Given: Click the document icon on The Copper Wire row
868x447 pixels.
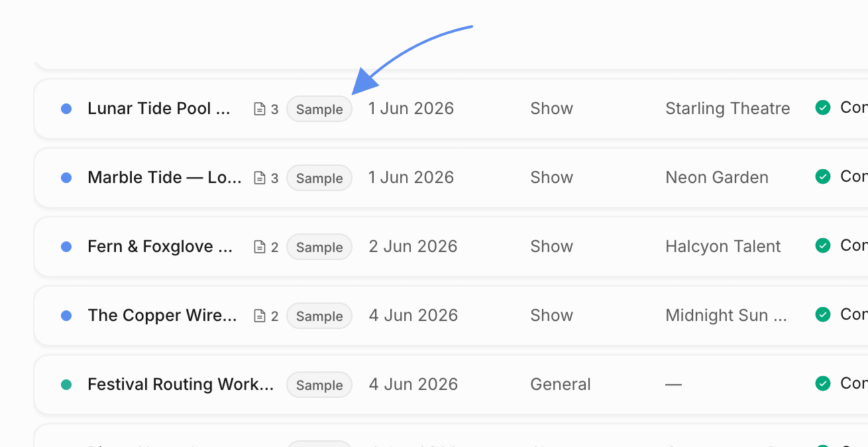Looking at the screenshot, I should (260, 316).
